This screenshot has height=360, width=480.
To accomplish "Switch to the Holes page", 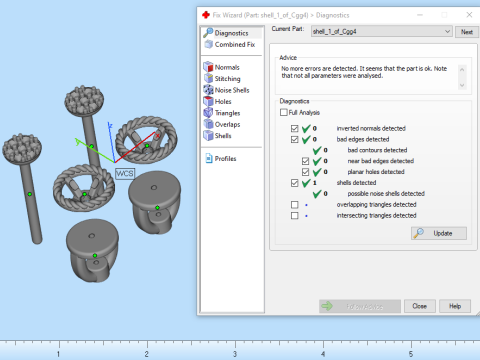I will (x=223, y=101).
